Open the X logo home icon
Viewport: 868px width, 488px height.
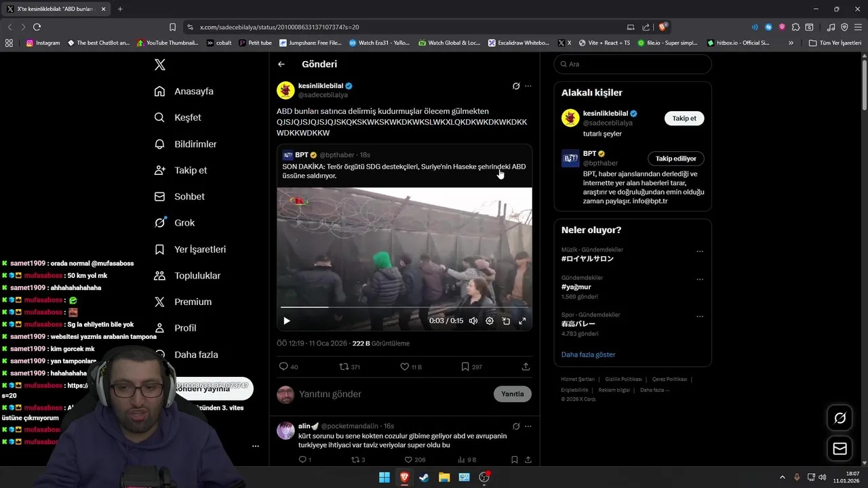pos(159,64)
